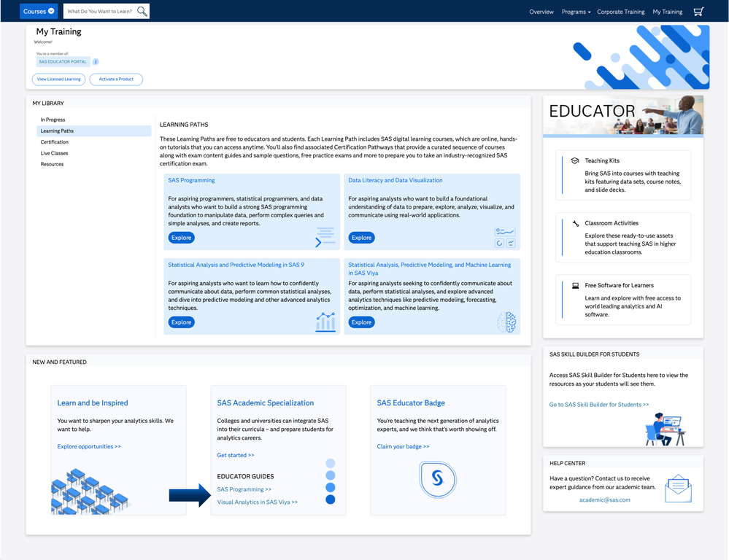The height and width of the screenshot is (560, 729).
Task: Open Overview in the top navigation
Action: [541, 12]
